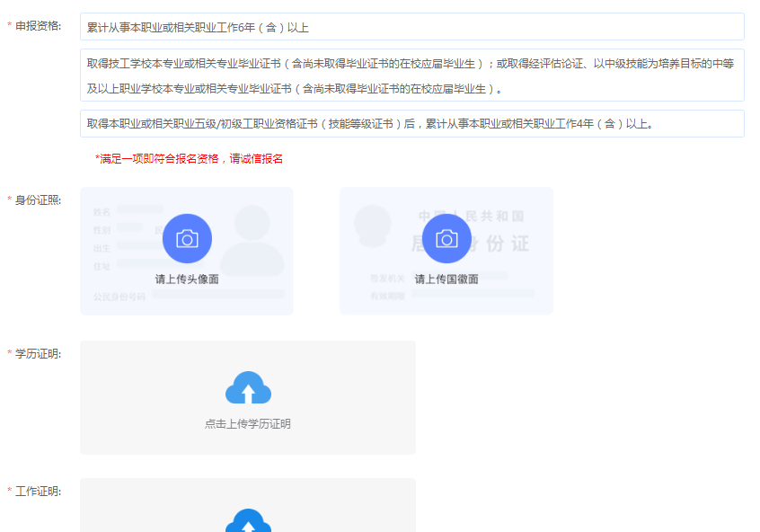Click the 请上传头像面 caption

pos(187,279)
